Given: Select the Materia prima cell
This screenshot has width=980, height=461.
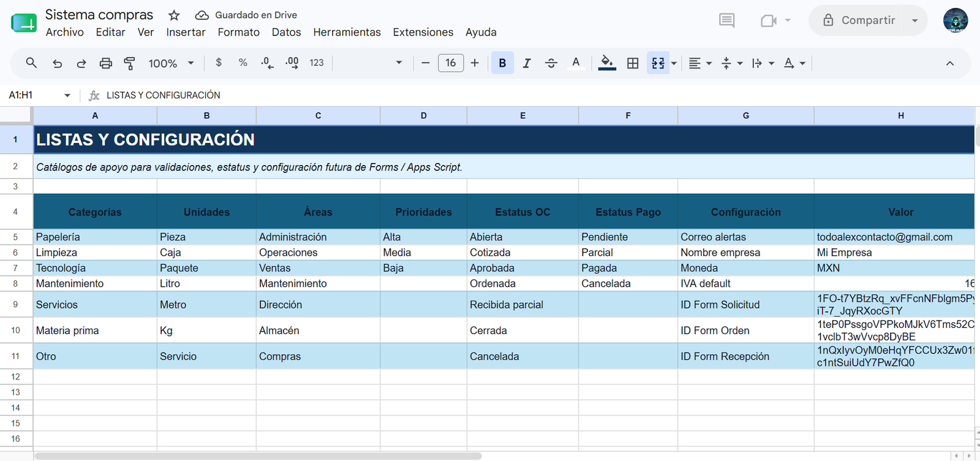Looking at the screenshot, I should 95,330.
